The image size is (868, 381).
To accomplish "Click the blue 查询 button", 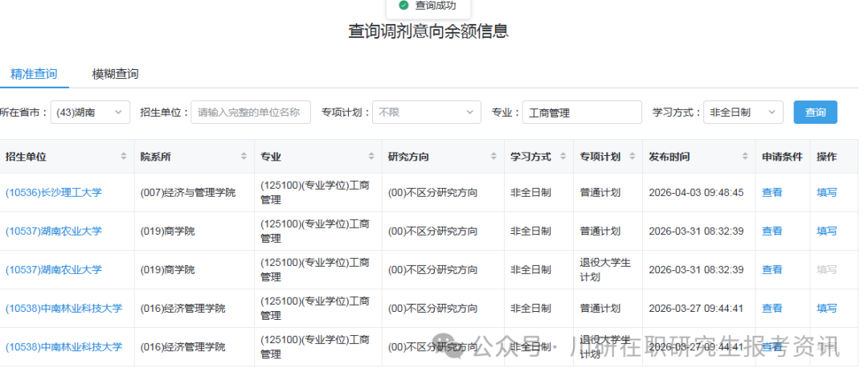I will pos(816,113).
